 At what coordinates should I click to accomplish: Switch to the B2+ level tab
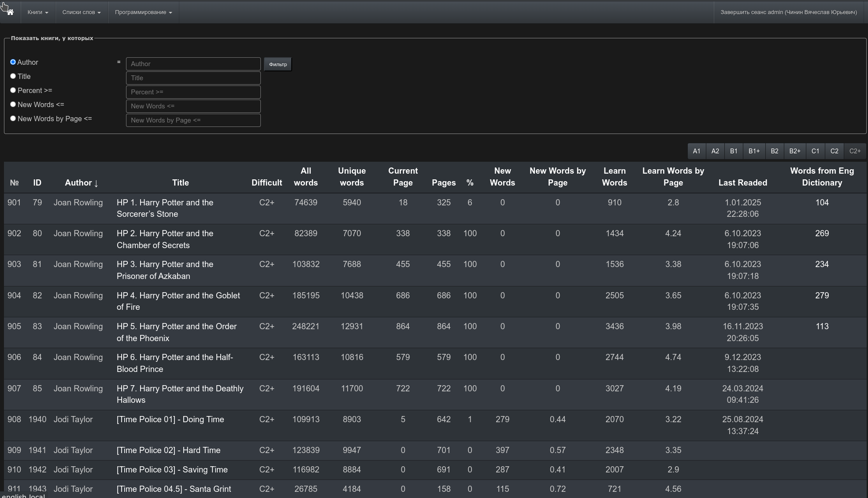[794, 151]
